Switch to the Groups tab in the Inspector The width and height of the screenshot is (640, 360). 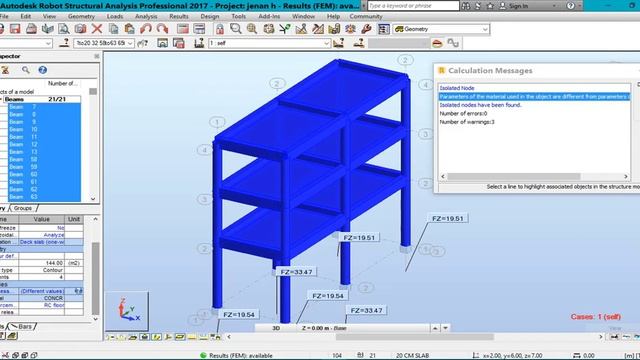(x=23, y=208)
